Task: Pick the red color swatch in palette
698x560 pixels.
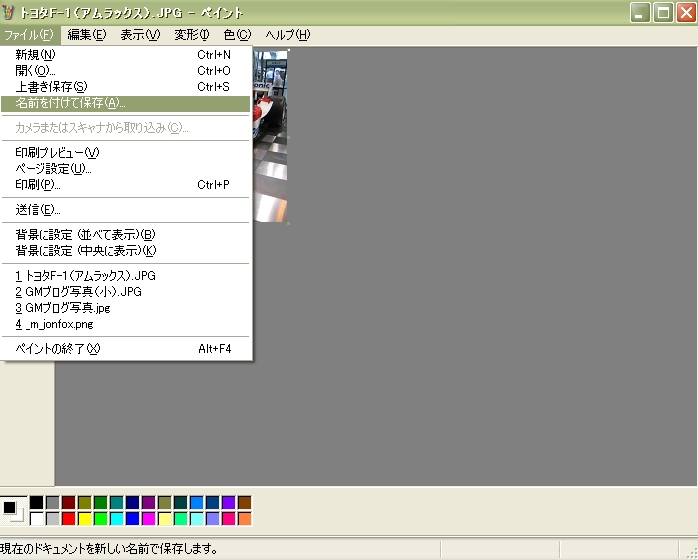Action: point(69,518)
